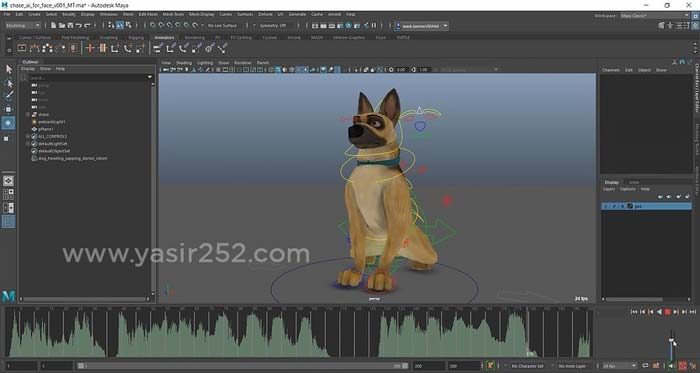The width and height of the screenshot is (700, 373).
Task: Click the red Set Key cross icon
Action: 90,48
